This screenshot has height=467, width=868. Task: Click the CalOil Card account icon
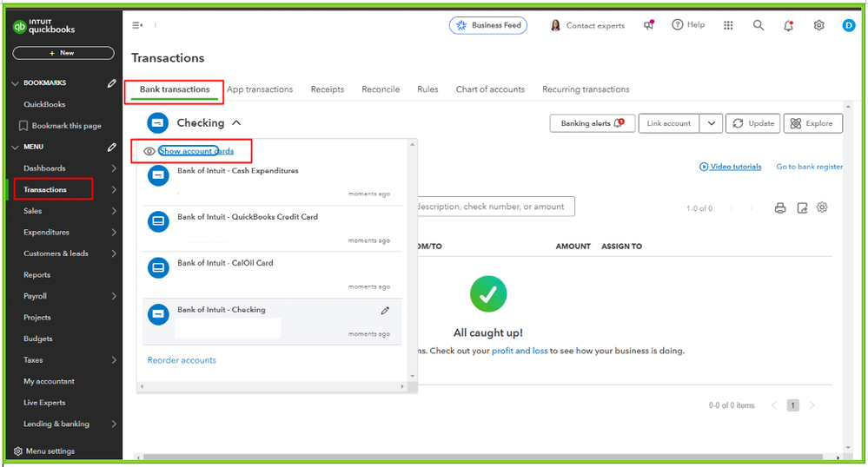click(158, 268)
